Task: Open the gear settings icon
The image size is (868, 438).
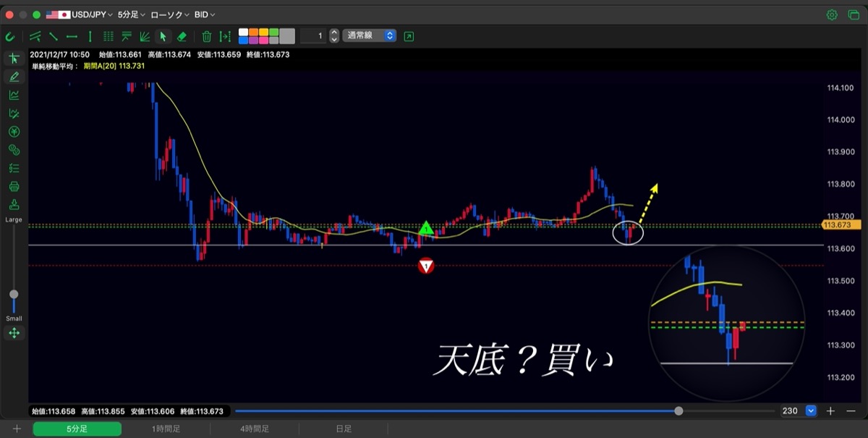Action: (832, 14)
